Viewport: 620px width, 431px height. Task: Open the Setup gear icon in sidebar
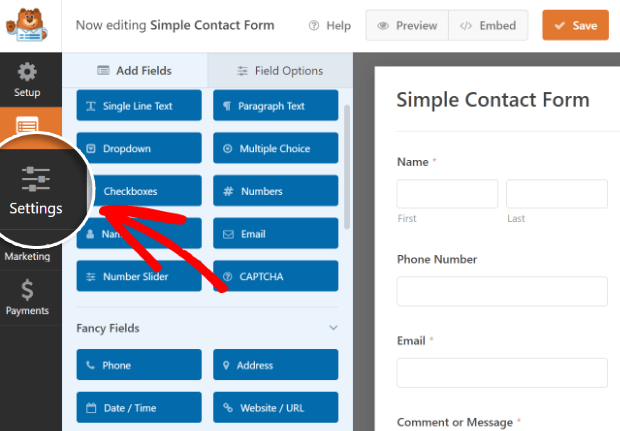click(28, 73)
